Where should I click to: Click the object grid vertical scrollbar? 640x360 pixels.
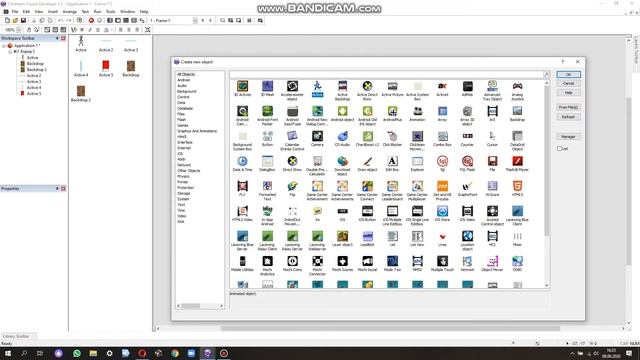click(547, 184)
